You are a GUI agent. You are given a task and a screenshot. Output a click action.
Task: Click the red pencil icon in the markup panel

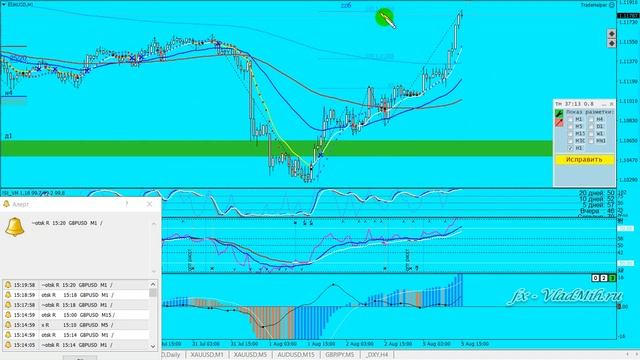559,122
